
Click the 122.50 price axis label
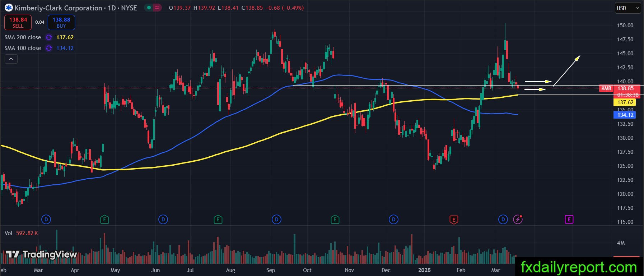click(x=625, y=180)
